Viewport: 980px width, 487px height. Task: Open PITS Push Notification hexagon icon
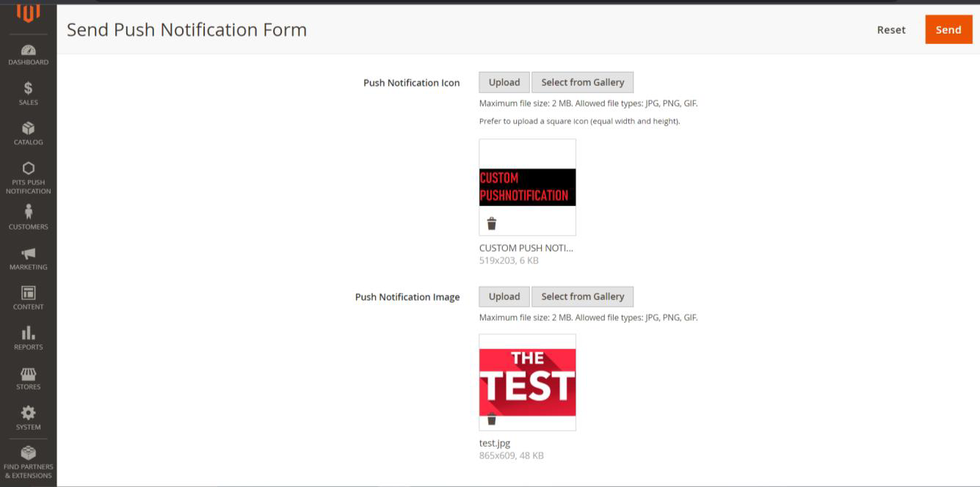click(x=28, y=169)
